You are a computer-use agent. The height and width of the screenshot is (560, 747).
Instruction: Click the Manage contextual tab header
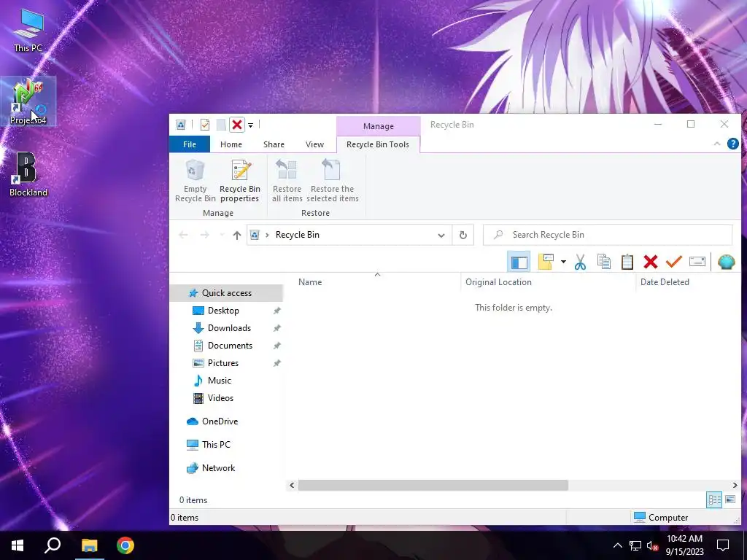click(x=379, y=126)
